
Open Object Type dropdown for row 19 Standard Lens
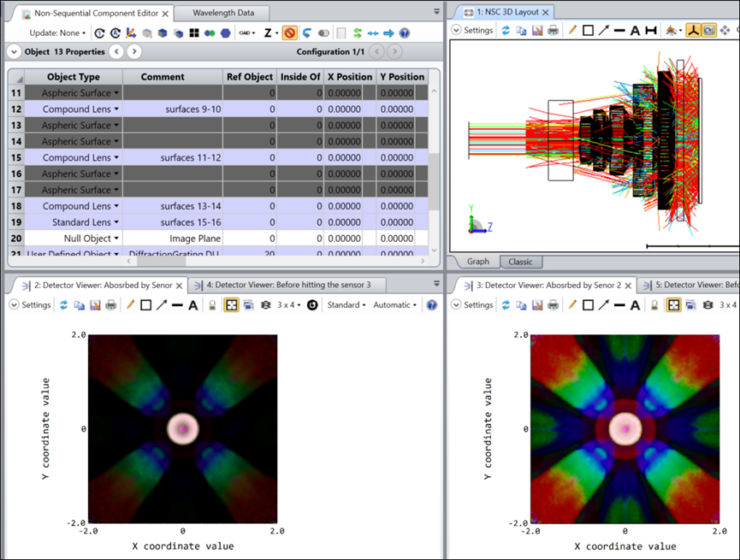pyautogui.click(x=116, y=222)
